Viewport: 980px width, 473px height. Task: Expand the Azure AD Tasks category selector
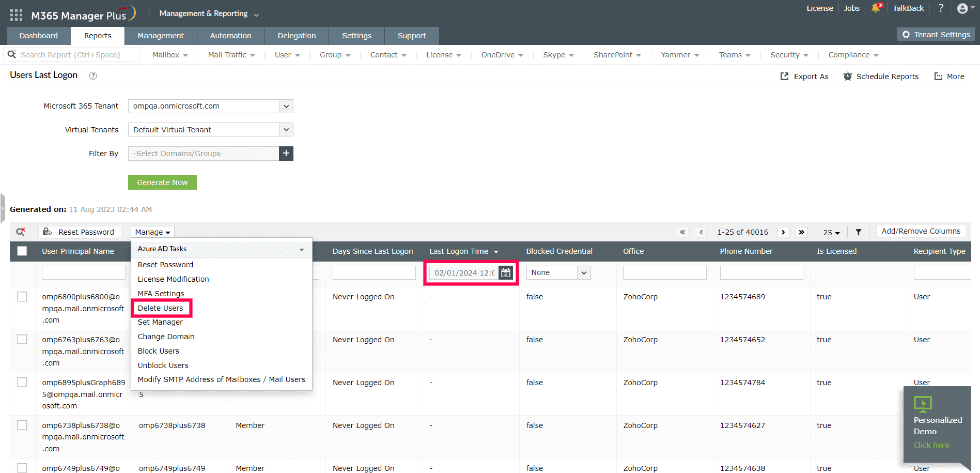pyautogui.click(x=222, y=249)
